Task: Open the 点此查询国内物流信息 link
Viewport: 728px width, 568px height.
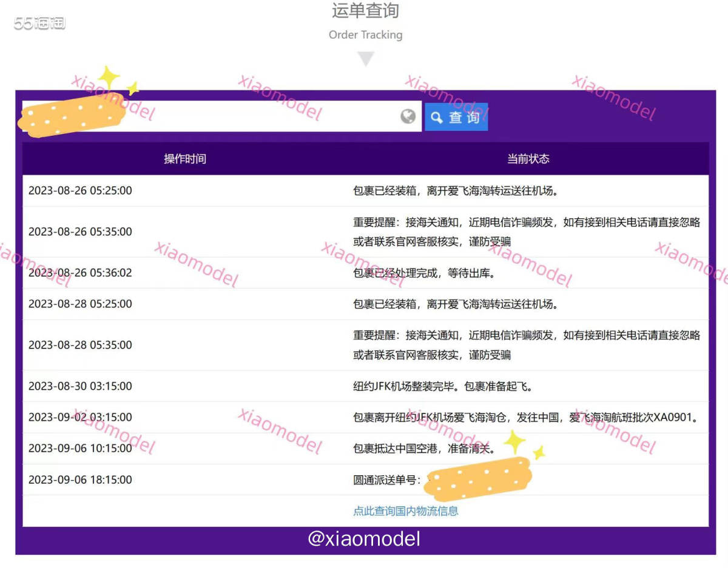Action: coord(405,511)
